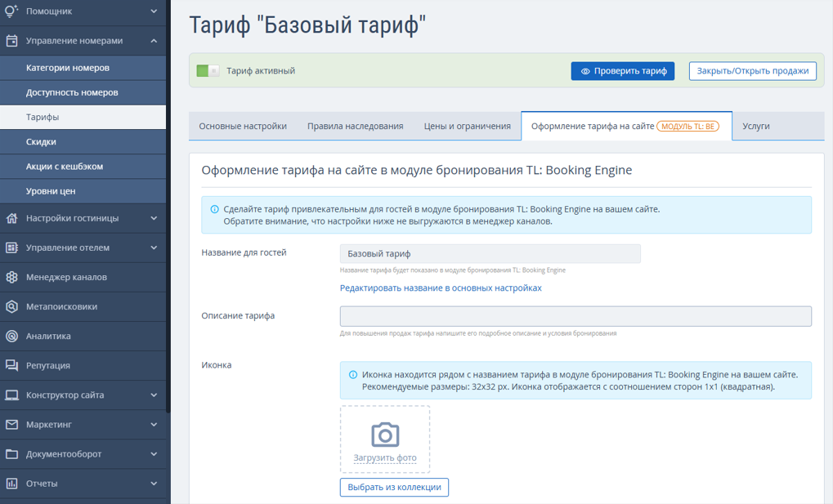Screen dimensions: 833x504
Task: Click the Маркетинг envelope icon
Action: 11,425
